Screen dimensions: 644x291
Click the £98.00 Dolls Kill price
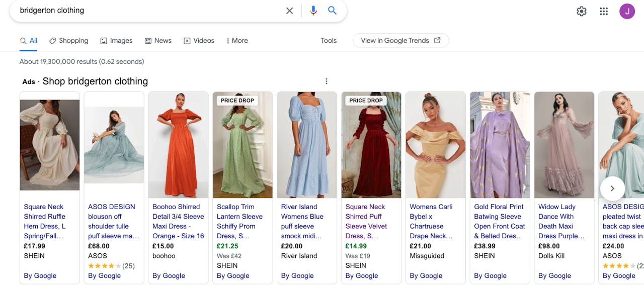[x=549, y=246]
